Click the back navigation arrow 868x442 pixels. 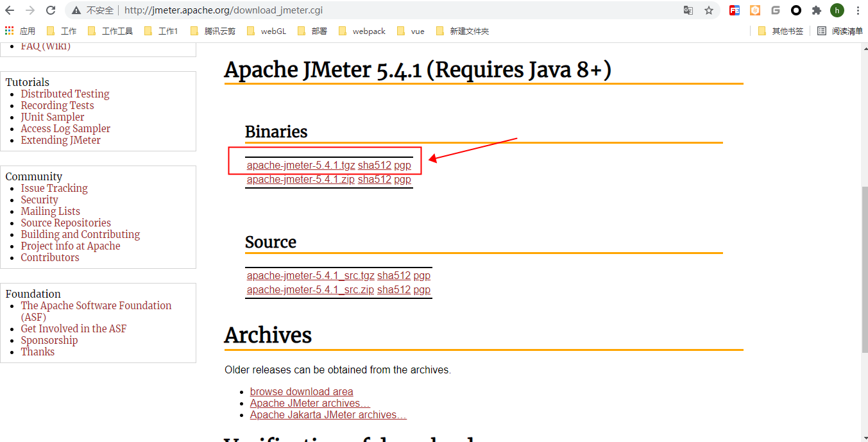click(x=10, y=10)
